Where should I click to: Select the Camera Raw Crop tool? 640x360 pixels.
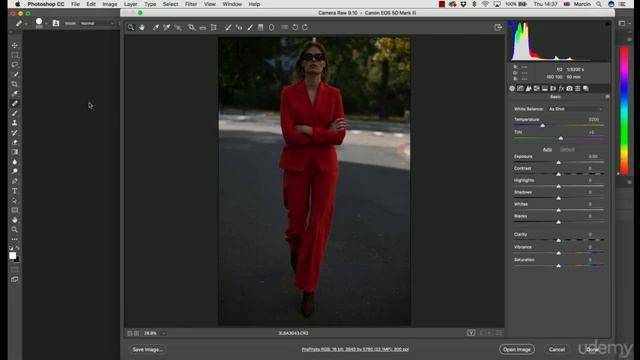tap(191, 27)
